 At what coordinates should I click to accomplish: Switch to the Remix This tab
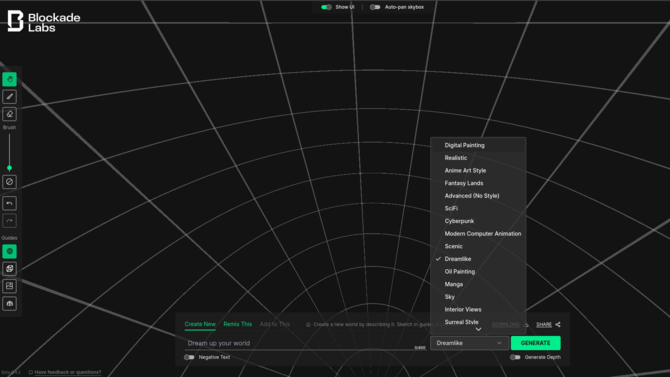pos(238,324)
